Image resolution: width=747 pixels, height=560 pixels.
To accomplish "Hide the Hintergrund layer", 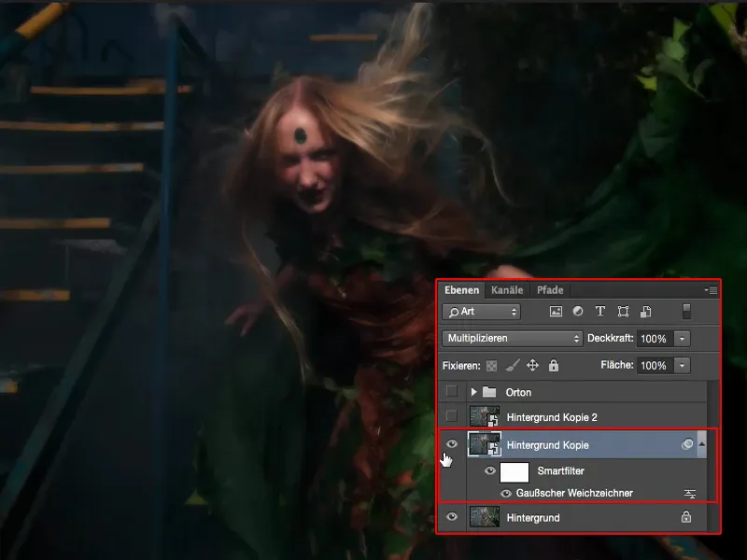I will tap(452, 516).
